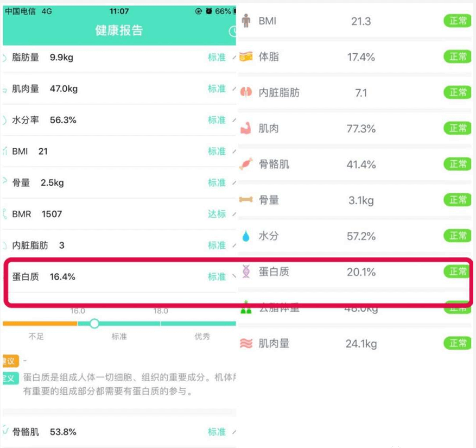This screenshot has height=448, width=476.
Task: Click 正常 badge next to BMI 21.3
Action: click(x=458, y=21)
